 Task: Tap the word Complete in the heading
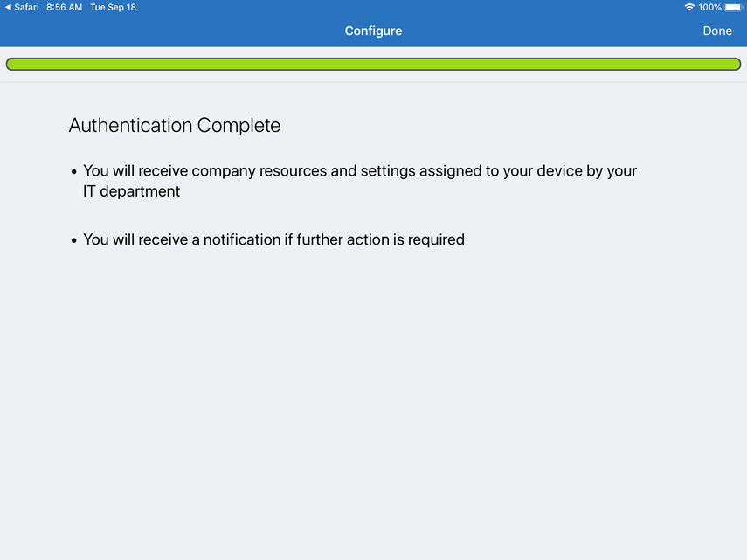point(239,125)
